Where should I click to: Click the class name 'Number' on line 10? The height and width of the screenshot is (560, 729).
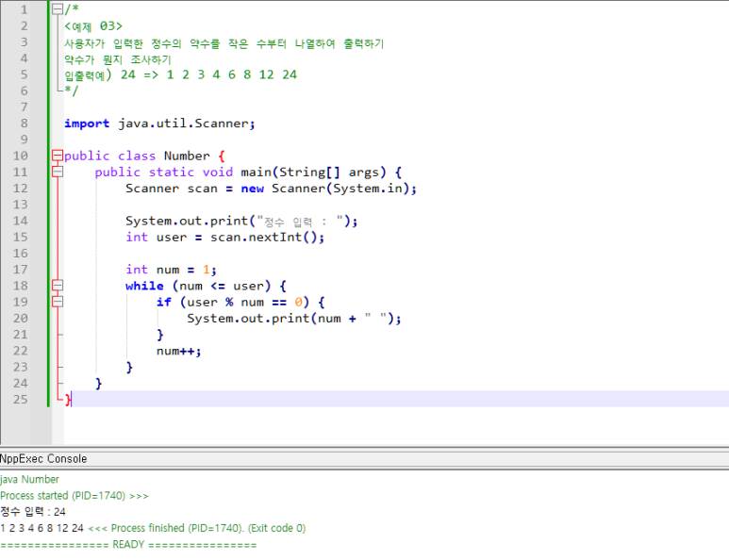187,156
